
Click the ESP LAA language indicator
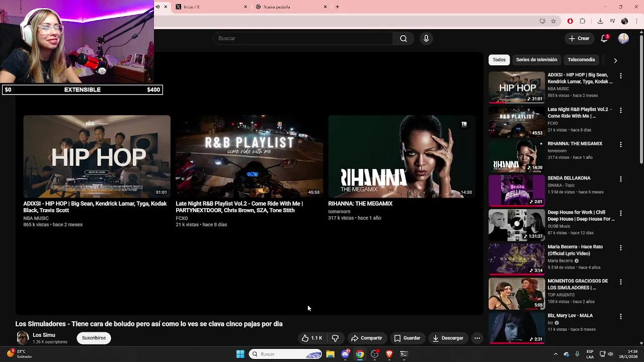point(590,354)
